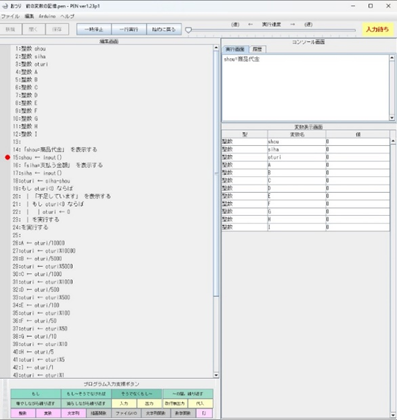This screenshot has width=397, height=420.
Task: Switch to the 履歴 console tab
Action: pos(257,49)
